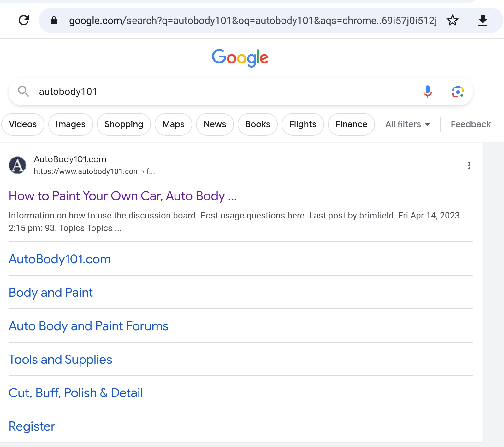Open downloads with the download arrow icon
504x447 pixels.
coord(483,20)
